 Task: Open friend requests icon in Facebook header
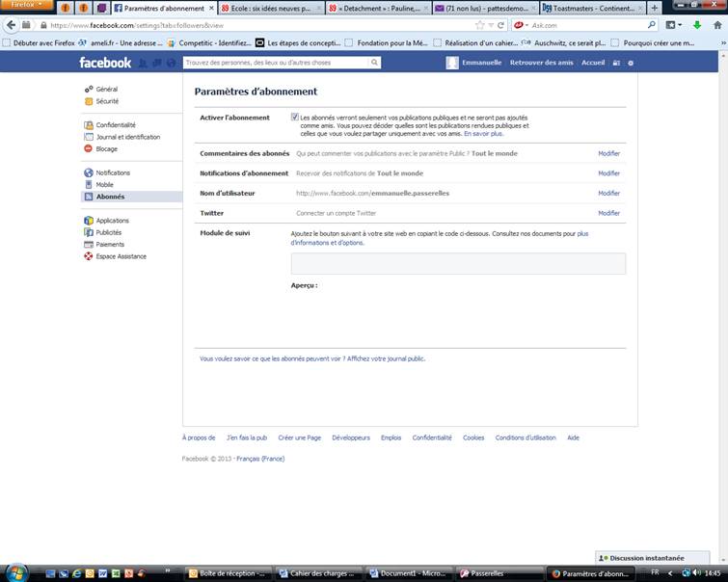point(143,64)
